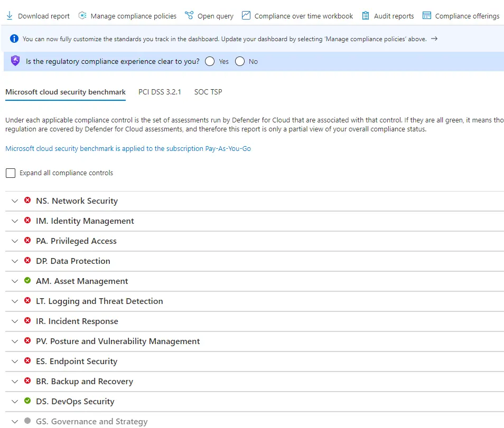Click green passed icon for Asset Management
The width and height of the screenshot is (504, 428).
[x=27, y=281]
